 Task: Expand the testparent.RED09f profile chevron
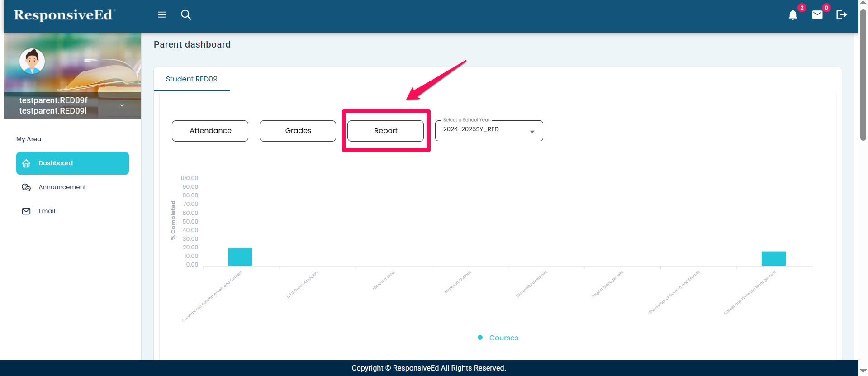click(x=122, y=105)
